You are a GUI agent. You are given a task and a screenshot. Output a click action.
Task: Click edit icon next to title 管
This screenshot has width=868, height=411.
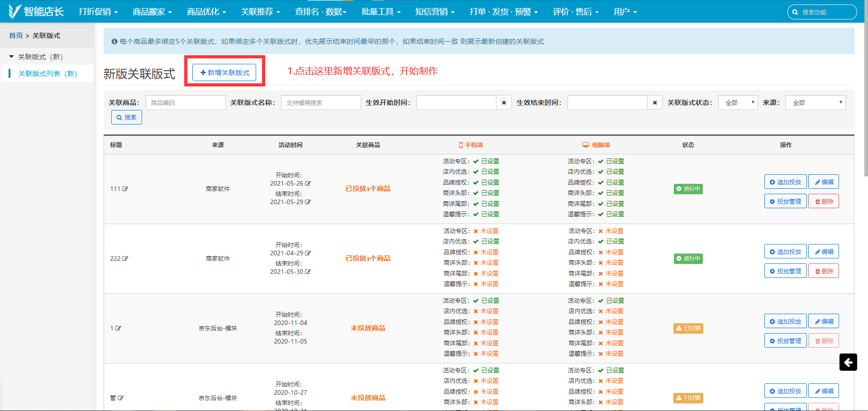tap(120, 398)
